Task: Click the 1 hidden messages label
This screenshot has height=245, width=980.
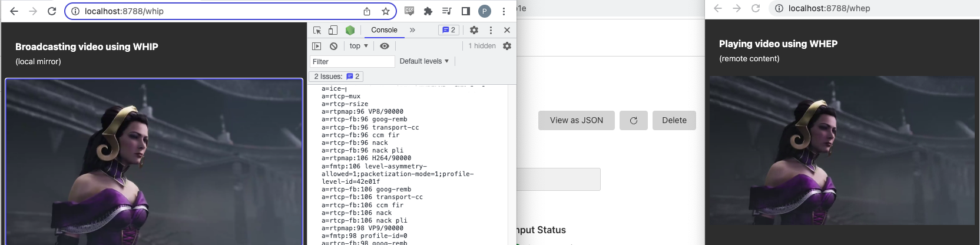Action: click(482, 46)
